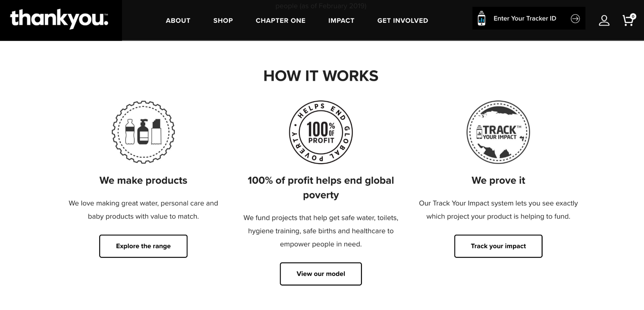The width and height of the screenshot is (644, 310).
Task: Focus the Enter Your Tracker ID field
Action: click(525, 19)
